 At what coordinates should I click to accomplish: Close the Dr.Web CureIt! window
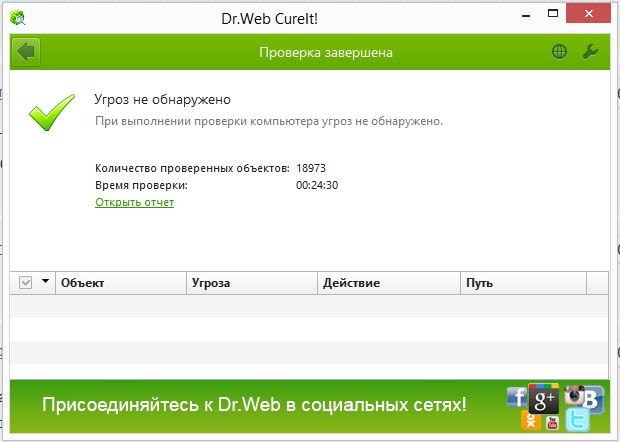[x=589, y=13]
